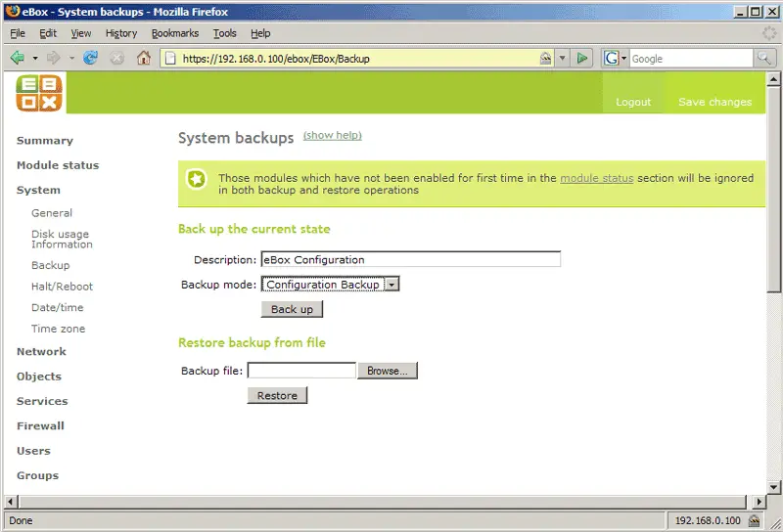The height and width of the screenshot is (532, 783).
Task: Click the search magnifier icon
Action: 764,59
